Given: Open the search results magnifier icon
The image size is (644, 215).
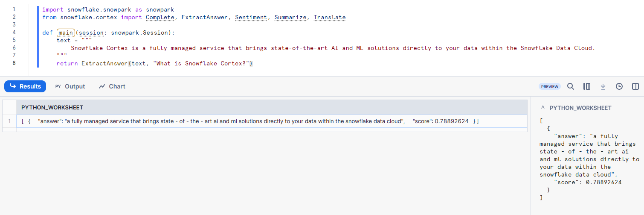Looking at the screenshot, I should pos(571,86).
